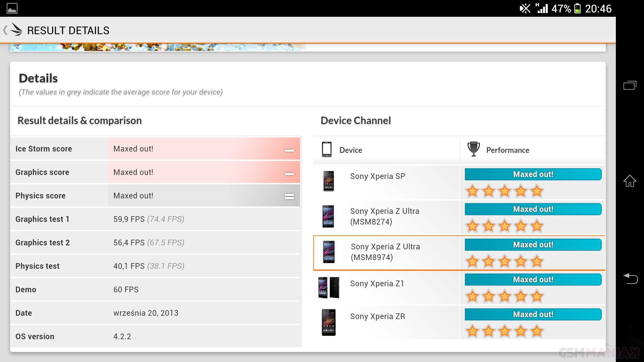
Task: Tap the Performance trophy icon
Action: pos(474,149)
